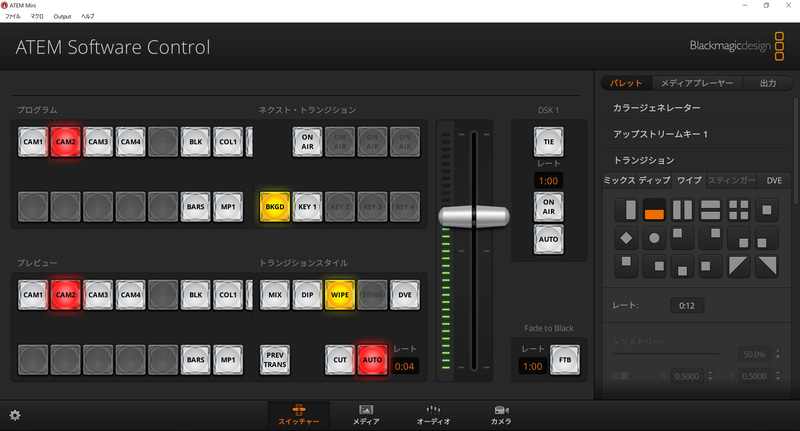Viewport: 800px width, 431px height.
Task: Open settings with the gear icon
Action: coord(15,415)
